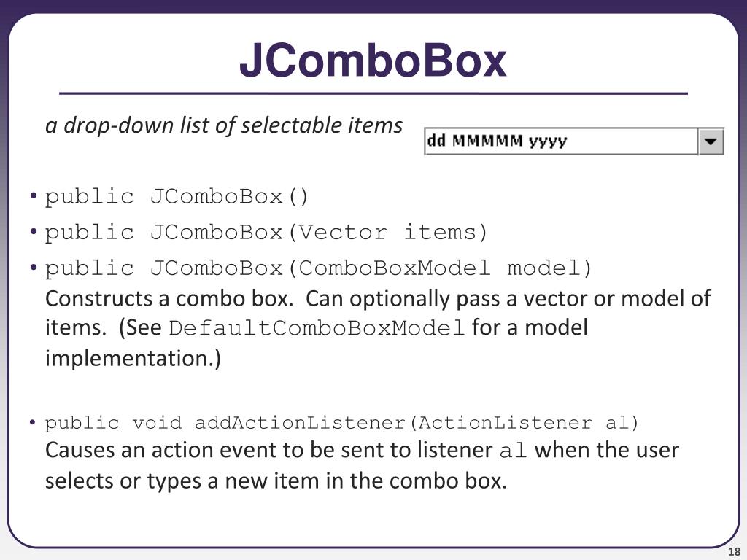Click the JComboBox slide title
This screenshot has height=560, width=747.
[373, 61]
